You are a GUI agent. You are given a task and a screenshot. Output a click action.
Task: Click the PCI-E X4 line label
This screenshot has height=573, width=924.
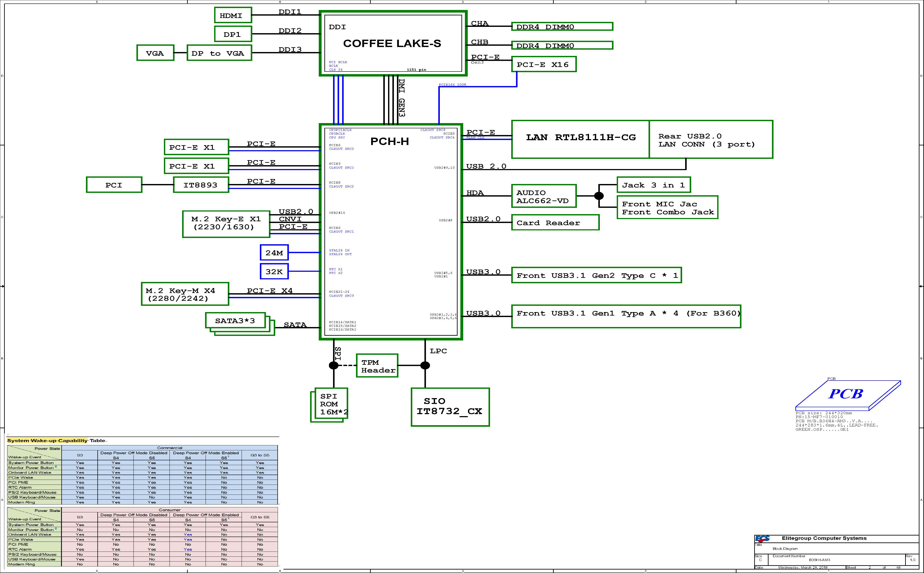pyautogui.click(x=270, y=291)
